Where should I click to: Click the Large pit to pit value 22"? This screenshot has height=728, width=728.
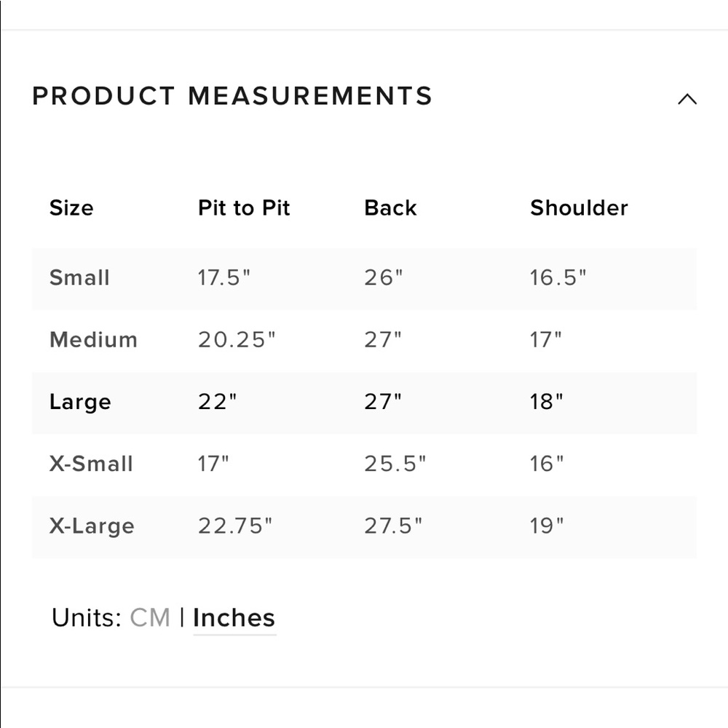click(x=217, y=402)
